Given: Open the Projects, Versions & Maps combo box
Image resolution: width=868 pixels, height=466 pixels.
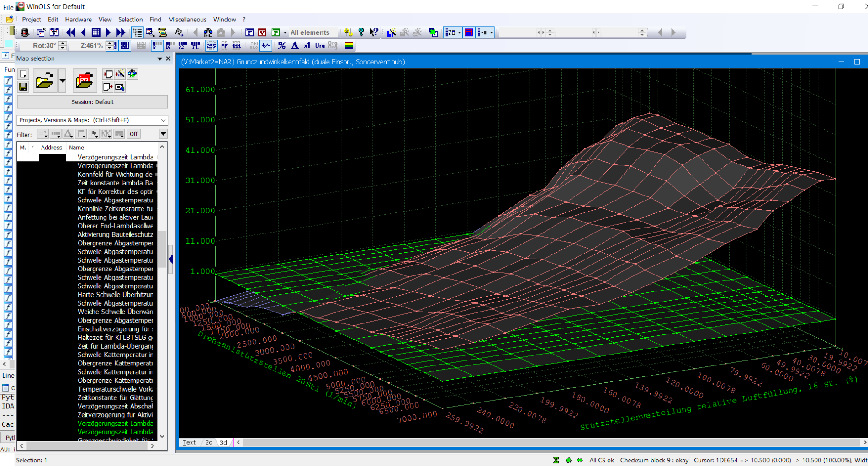Looking at the screenshot, I should click(92, 120).
